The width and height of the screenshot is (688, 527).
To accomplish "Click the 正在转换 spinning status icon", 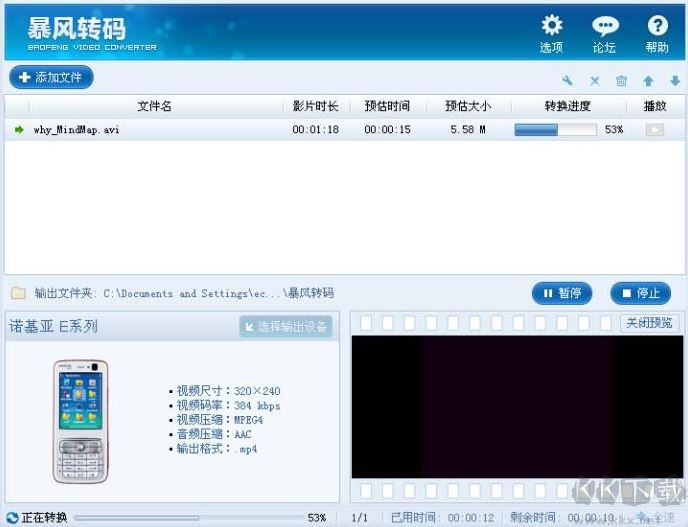I will (x=13, y=518).
